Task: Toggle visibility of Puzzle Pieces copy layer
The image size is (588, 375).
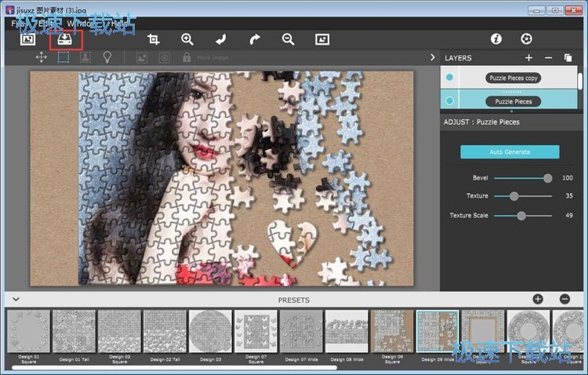Action: (x=449, y=78)
